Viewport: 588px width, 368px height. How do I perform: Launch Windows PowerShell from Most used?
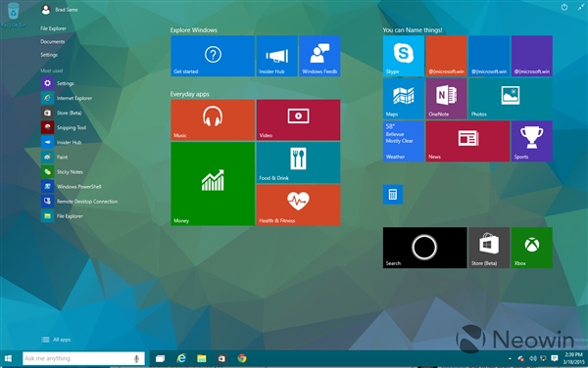pos(72,186)
